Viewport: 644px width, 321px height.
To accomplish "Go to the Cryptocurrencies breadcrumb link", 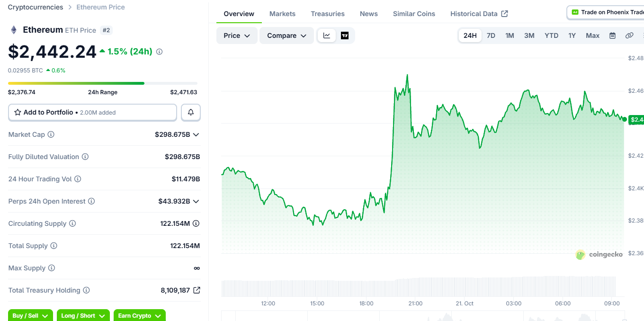I will click(36, 7).
